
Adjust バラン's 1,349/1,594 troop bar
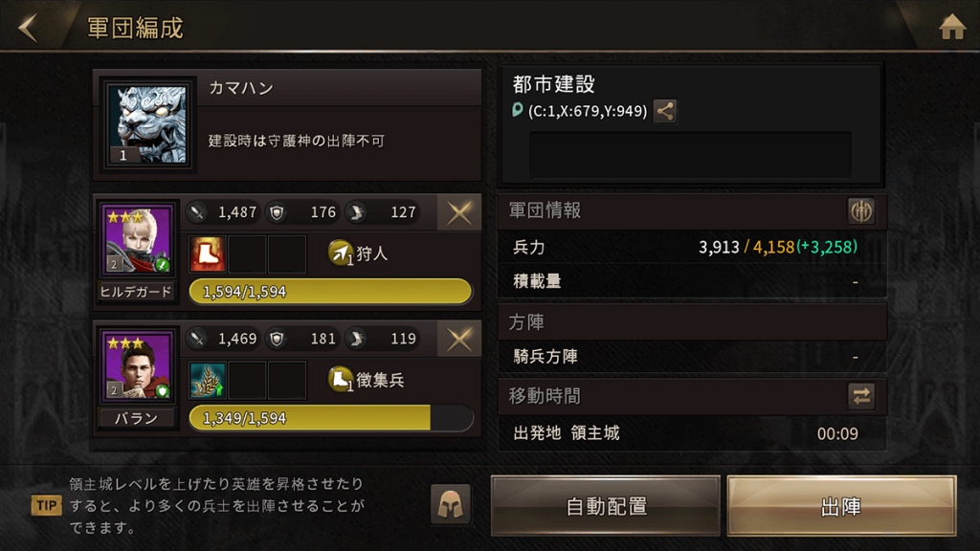tap(330, 418)
